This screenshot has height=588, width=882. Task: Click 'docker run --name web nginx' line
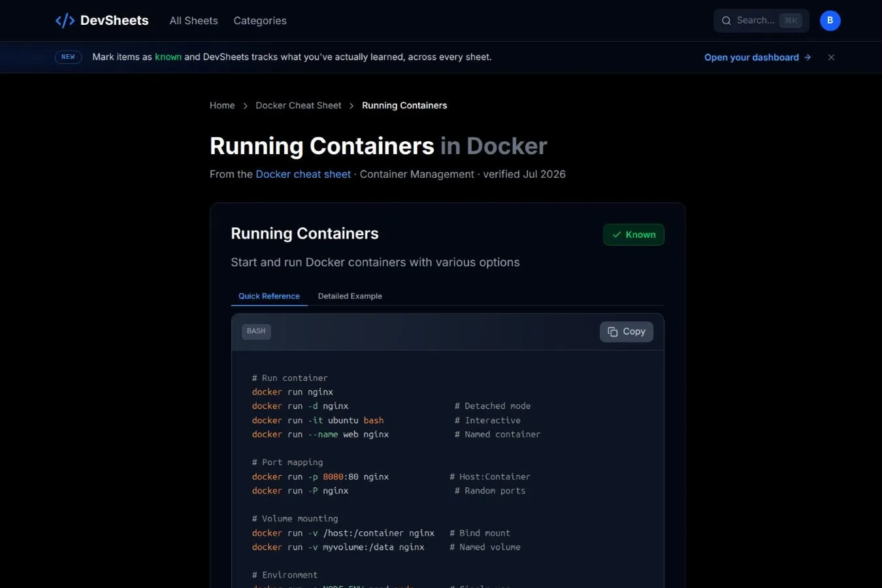pos(321,434)
